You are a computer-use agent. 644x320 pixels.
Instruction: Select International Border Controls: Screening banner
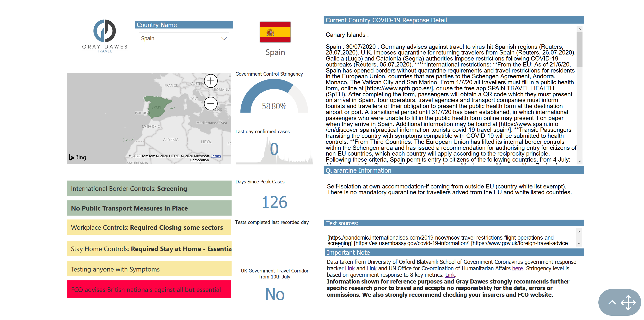pos(149,188)
